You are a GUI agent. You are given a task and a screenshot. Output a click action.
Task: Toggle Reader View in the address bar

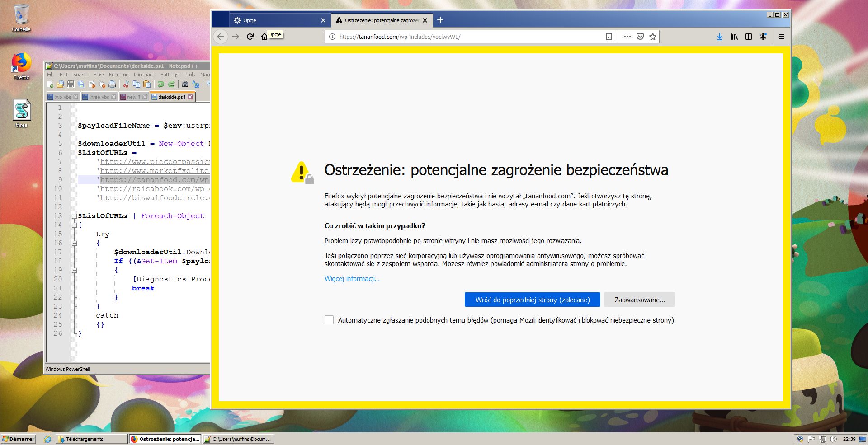pos(610,37)
